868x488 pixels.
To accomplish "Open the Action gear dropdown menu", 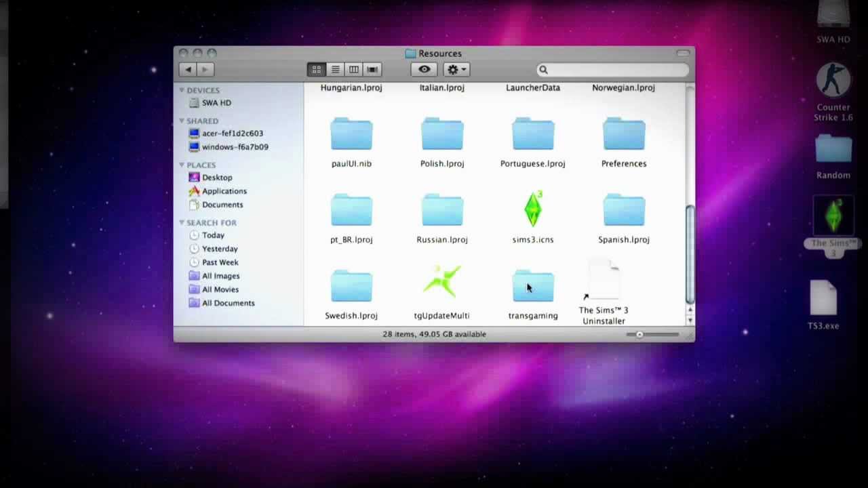I will (x=456, y=69).
